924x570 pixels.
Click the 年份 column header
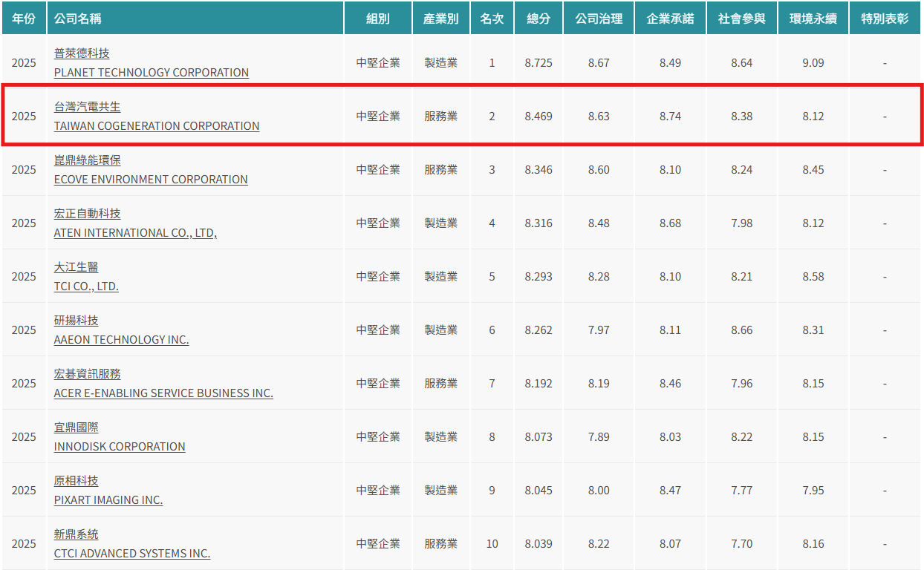click(24, 19)
